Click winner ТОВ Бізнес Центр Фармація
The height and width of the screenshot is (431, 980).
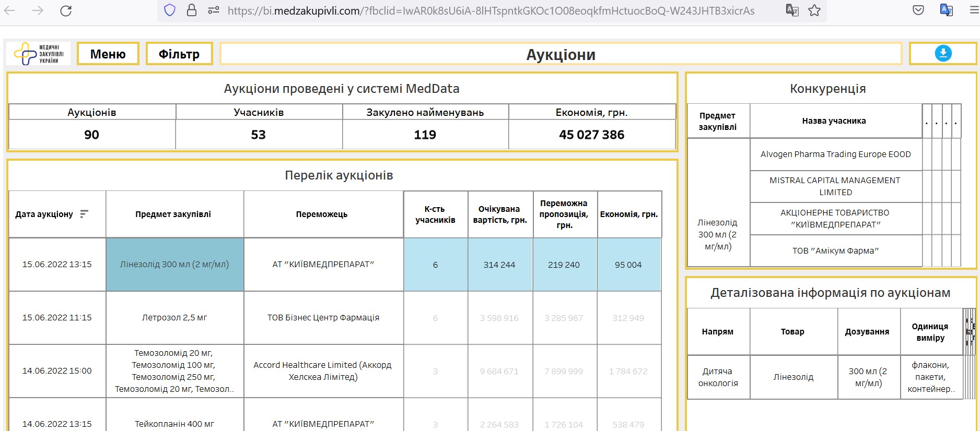point(323,318)
